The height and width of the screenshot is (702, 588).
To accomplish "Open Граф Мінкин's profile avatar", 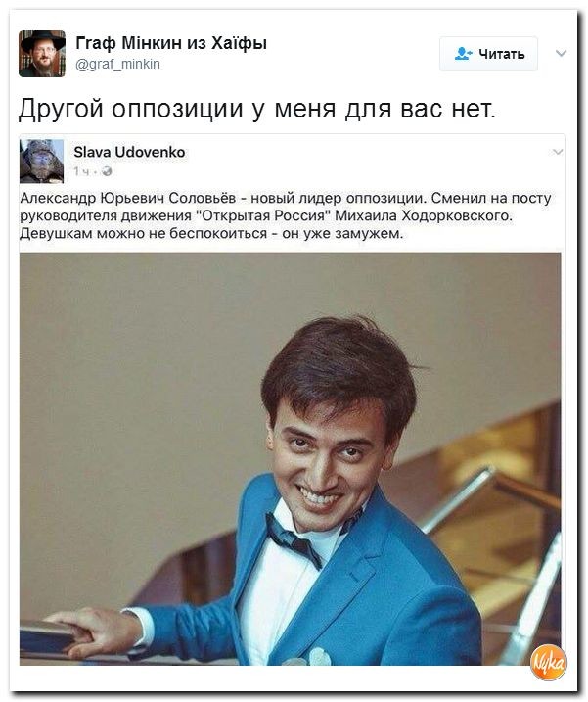I will (42, 54).
